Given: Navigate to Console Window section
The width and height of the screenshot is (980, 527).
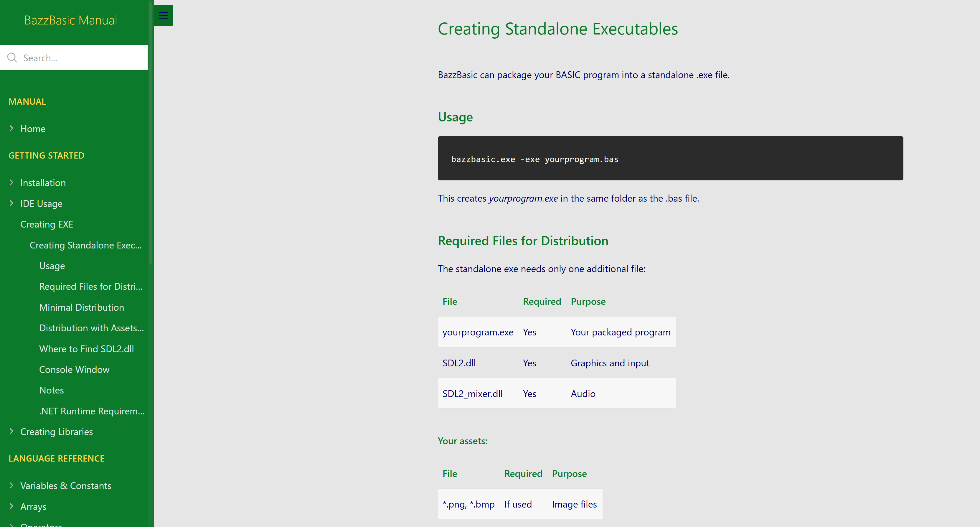Looking at the screenshot, I should pos(74,370).
